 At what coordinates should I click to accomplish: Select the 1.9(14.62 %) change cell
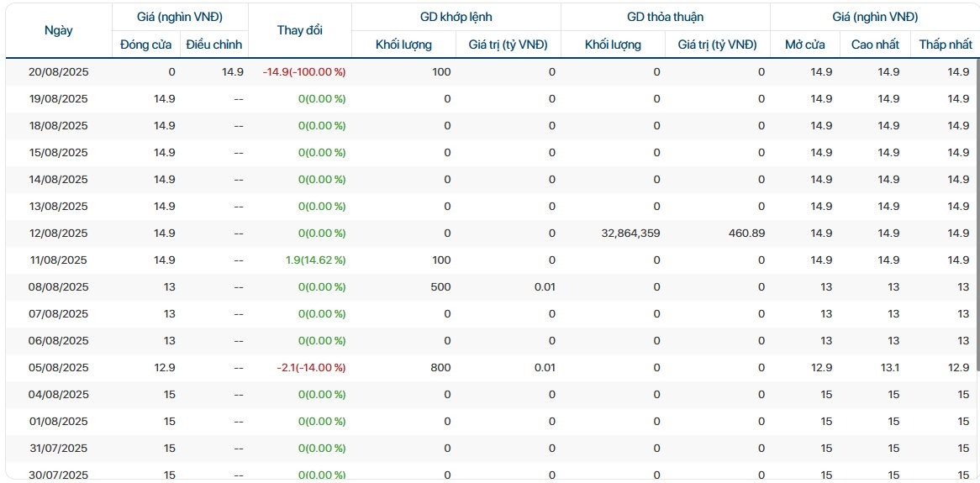click(x=315, y=260)
